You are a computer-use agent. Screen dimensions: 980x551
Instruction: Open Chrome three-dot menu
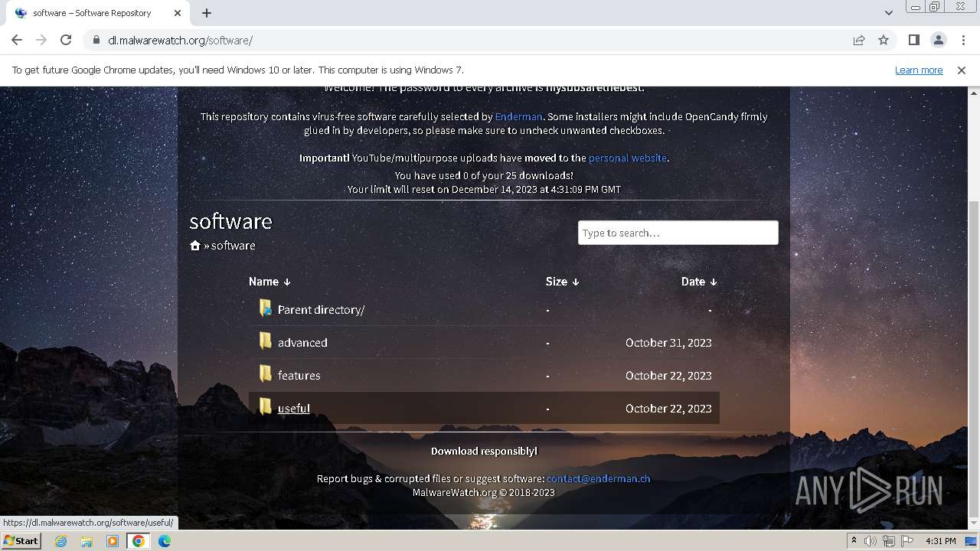[962, 40]
